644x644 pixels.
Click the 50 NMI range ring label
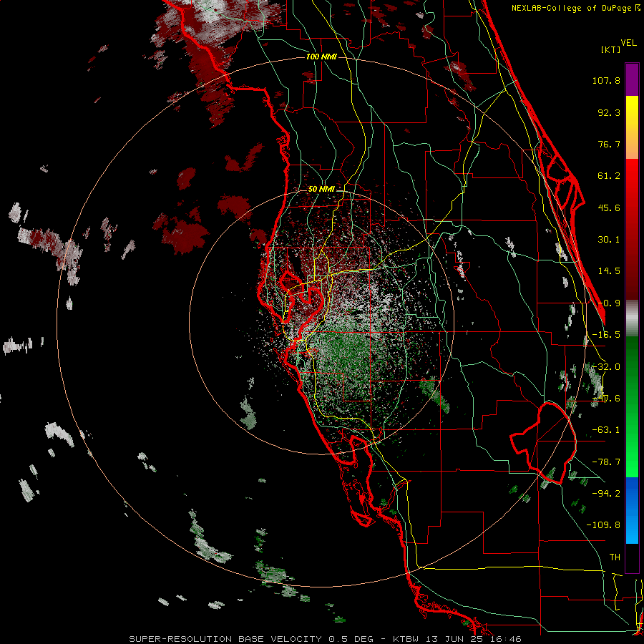[x=321, y=190]
